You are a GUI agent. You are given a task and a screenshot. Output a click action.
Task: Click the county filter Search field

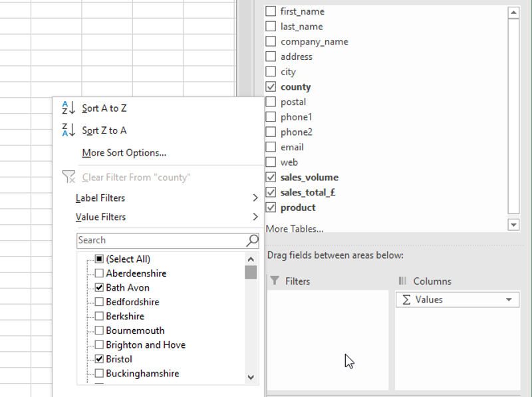[x=161, y=240]
